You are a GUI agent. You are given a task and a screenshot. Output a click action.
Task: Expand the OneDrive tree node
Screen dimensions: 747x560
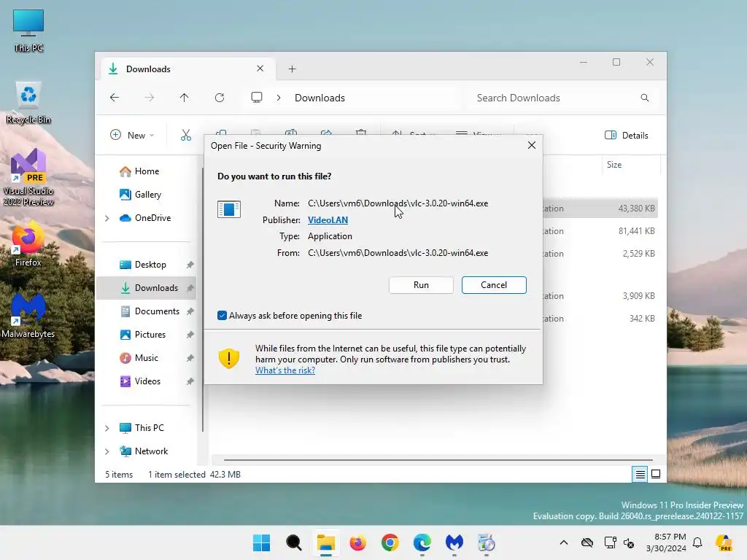(x=107, y=218)
